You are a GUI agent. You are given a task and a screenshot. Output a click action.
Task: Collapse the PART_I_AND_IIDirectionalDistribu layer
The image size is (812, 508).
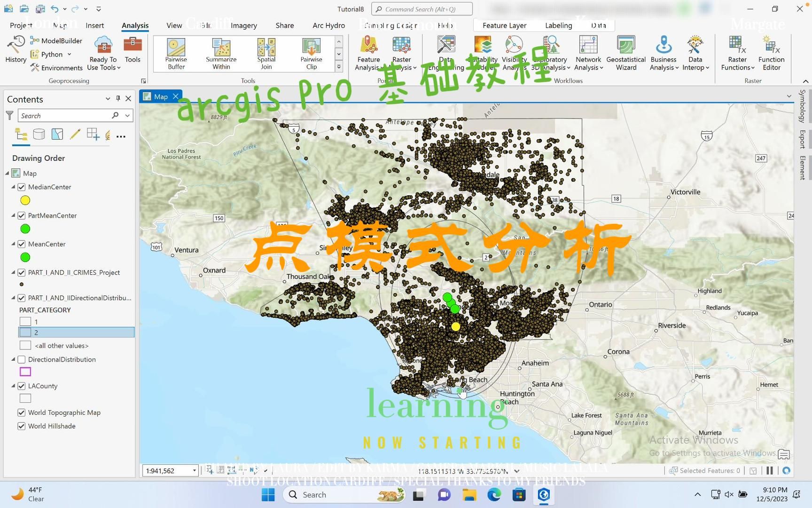[x=13, y=297]
